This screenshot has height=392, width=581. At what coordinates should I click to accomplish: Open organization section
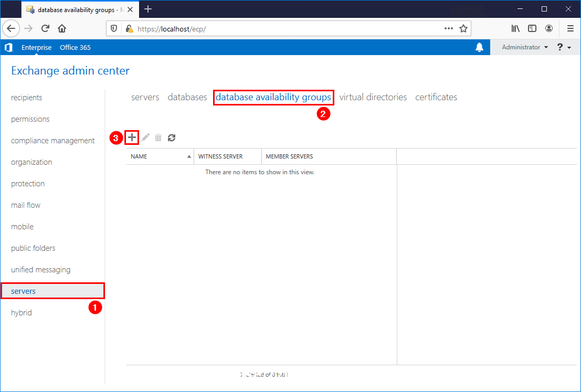pyautogui.click(x=31, y=162)
